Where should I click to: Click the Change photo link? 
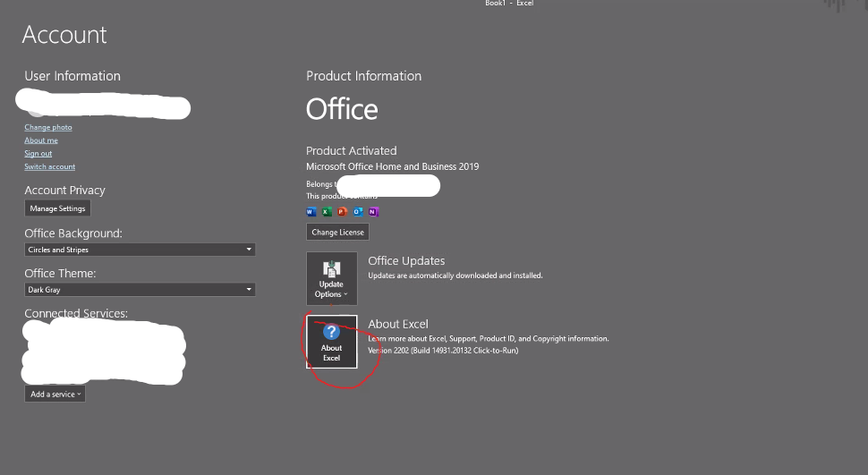[48, 127]
